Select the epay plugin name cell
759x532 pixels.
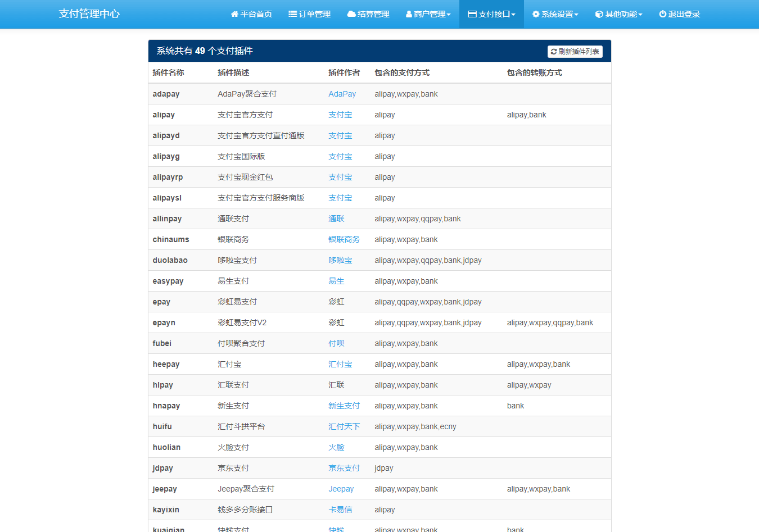(180, 302)
